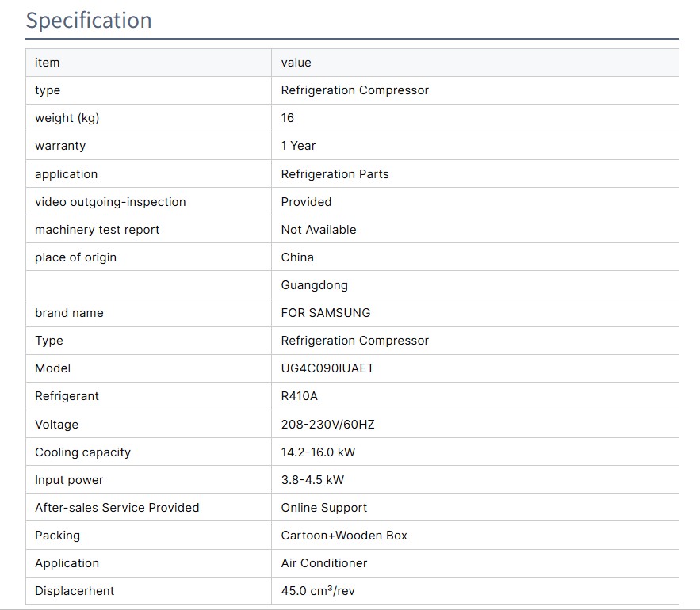Viewport: 700px width, 610px height.
Task: Click the Specification heading
Action: click(88, 20)
